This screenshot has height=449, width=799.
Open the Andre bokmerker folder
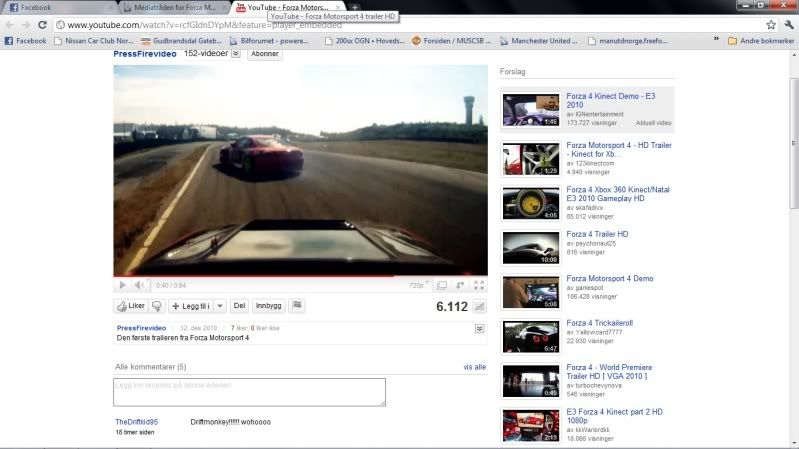(x=761, y=41)
